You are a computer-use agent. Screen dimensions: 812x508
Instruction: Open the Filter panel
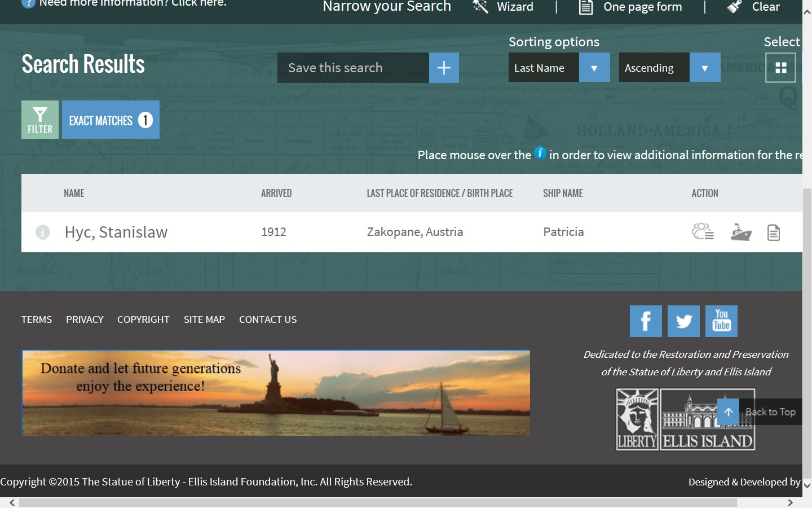[x=40, y=120]
